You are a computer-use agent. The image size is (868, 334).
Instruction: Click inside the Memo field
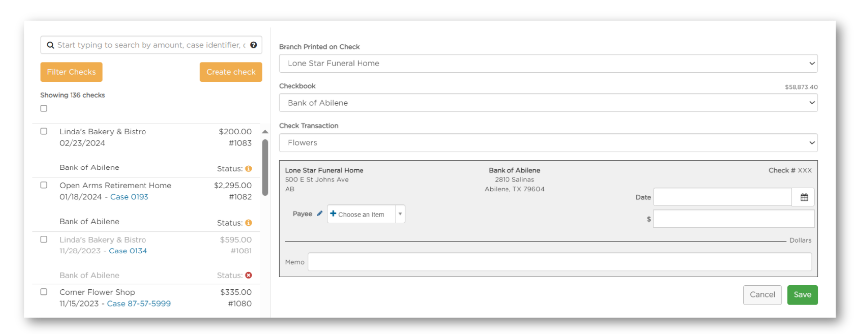tap(546, 262)
